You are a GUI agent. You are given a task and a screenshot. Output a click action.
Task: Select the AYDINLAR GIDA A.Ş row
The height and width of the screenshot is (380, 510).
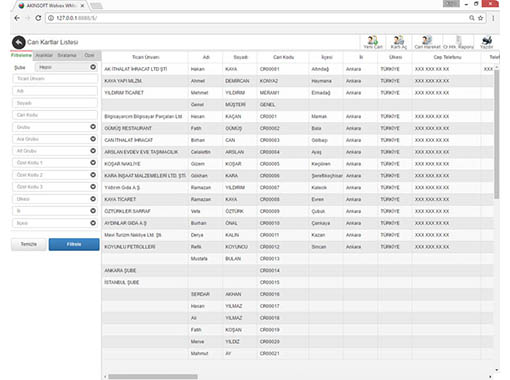coord(298,223)
